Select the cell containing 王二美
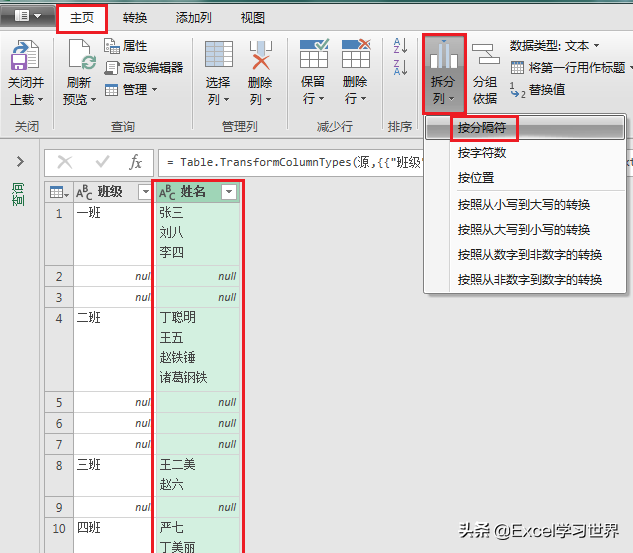The height and width of the screenshot is (553, 633). [197, 475]
